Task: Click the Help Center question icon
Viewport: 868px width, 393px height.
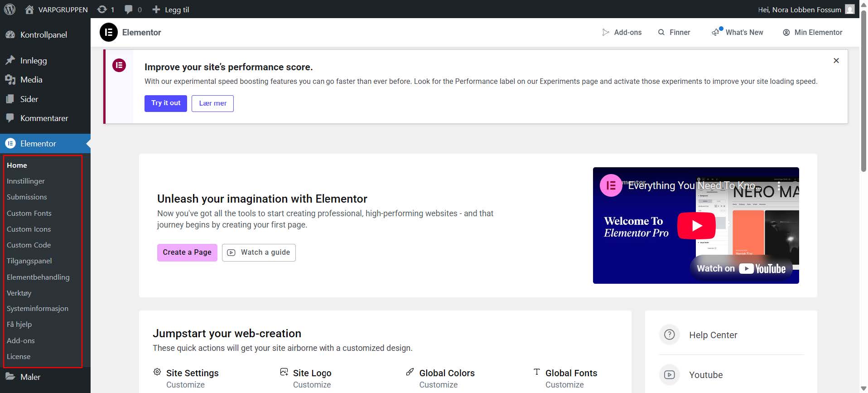Action: point(670,335)
